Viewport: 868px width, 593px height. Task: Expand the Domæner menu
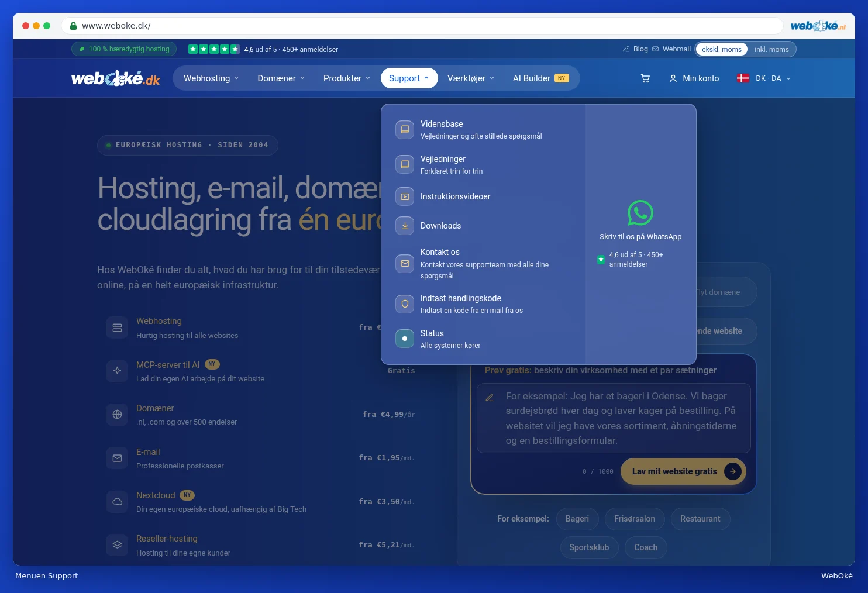(x=281, y=78)
